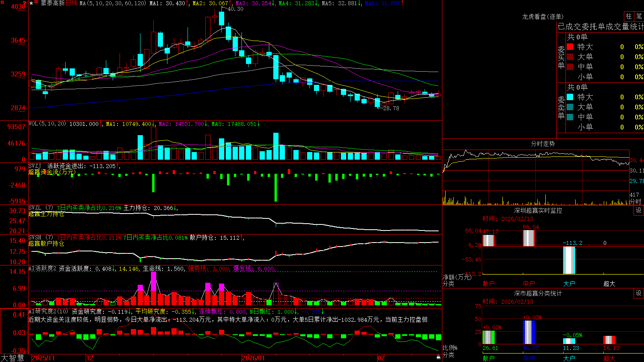Click the 已成交委托单成交量统计 header
Image resolution: width=644 pixels, height=362 pixels.
tap(601, 27)
